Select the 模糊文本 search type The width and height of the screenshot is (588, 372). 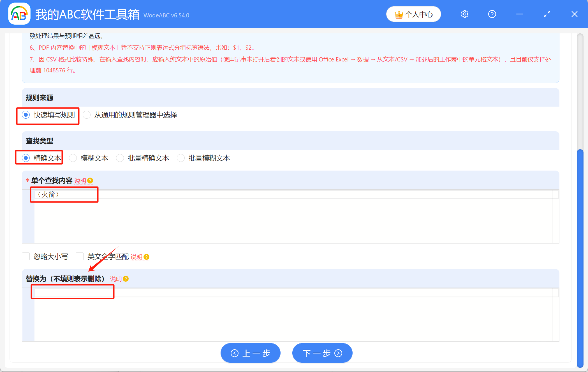(x=73, y=158)
